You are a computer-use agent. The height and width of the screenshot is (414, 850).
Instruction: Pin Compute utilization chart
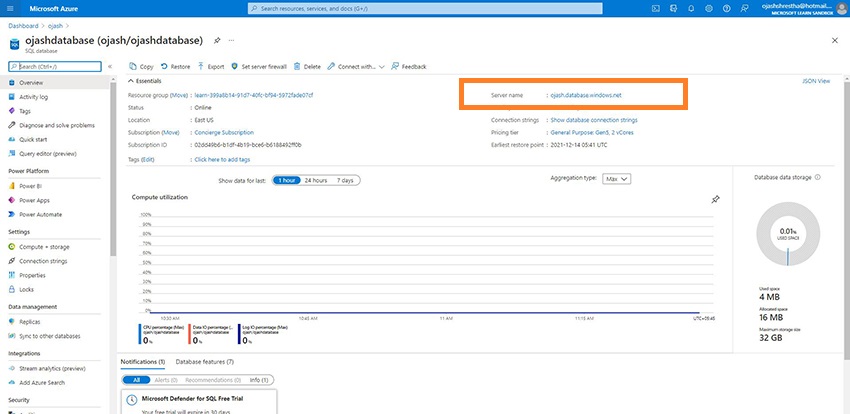[x=716, y=199]
